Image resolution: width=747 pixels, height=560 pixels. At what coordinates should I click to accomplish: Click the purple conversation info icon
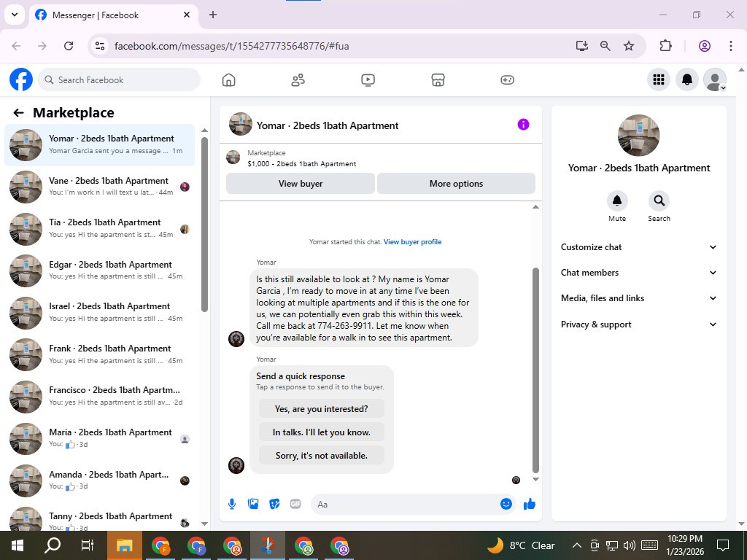[523, 125]
